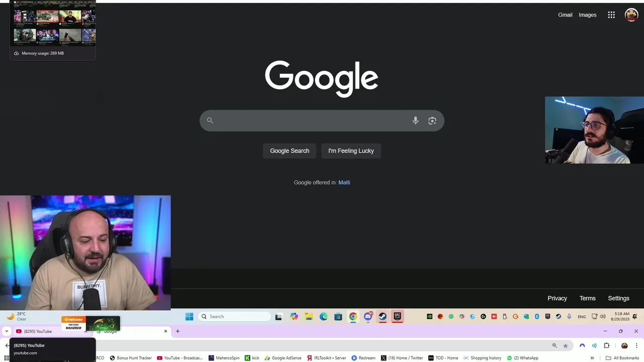Open Steam from the taskbar
This screenshot has height=362, width=644.
pyautogui.click(x=382, y=316)
